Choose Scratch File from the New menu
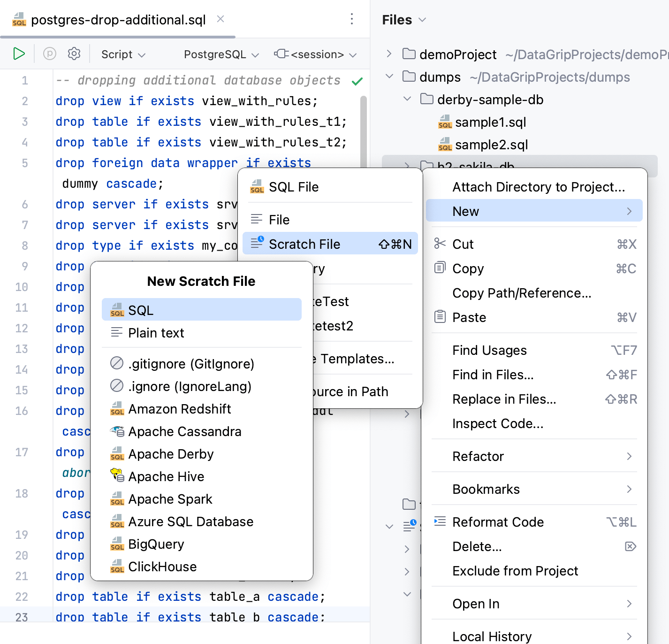 [x=305, y=244]
